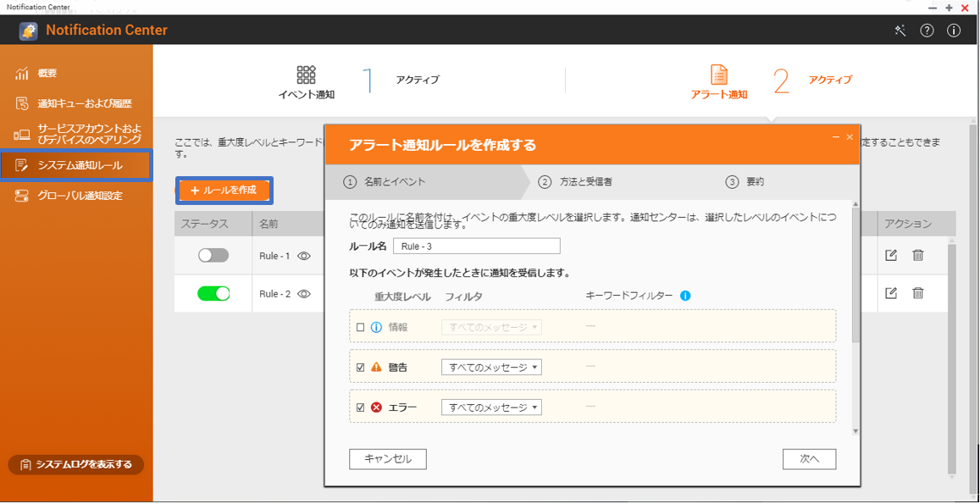
Task: Check the 情報 severity level checkbox
Action: point(361,327)
